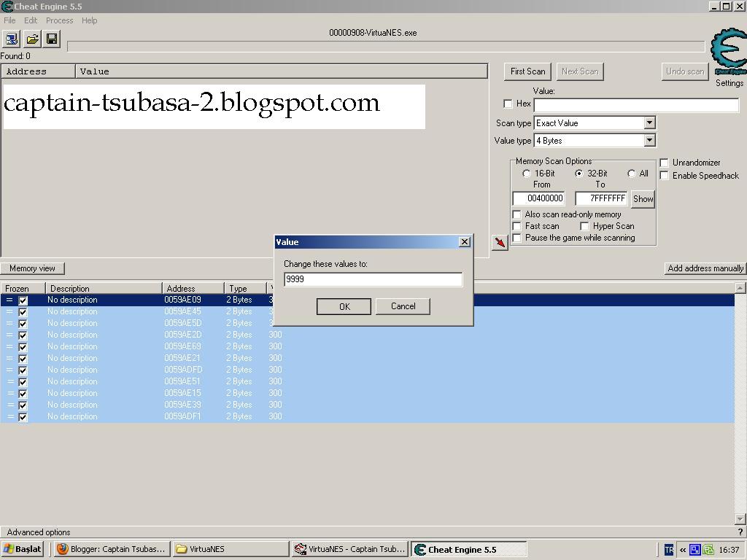The image size is (747, 560).
Task: Select the row with address 0059ADFD
Action: tap(367, 370)
